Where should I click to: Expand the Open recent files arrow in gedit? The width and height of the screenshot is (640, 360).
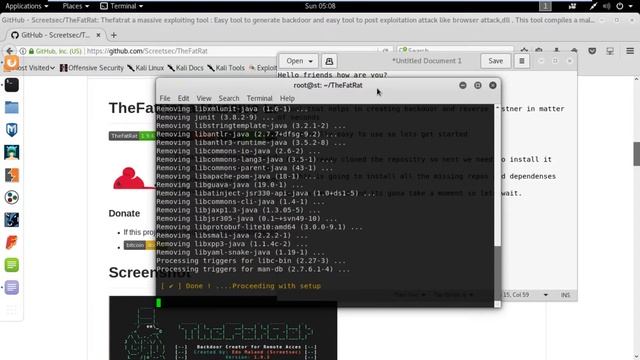(311, 61)
